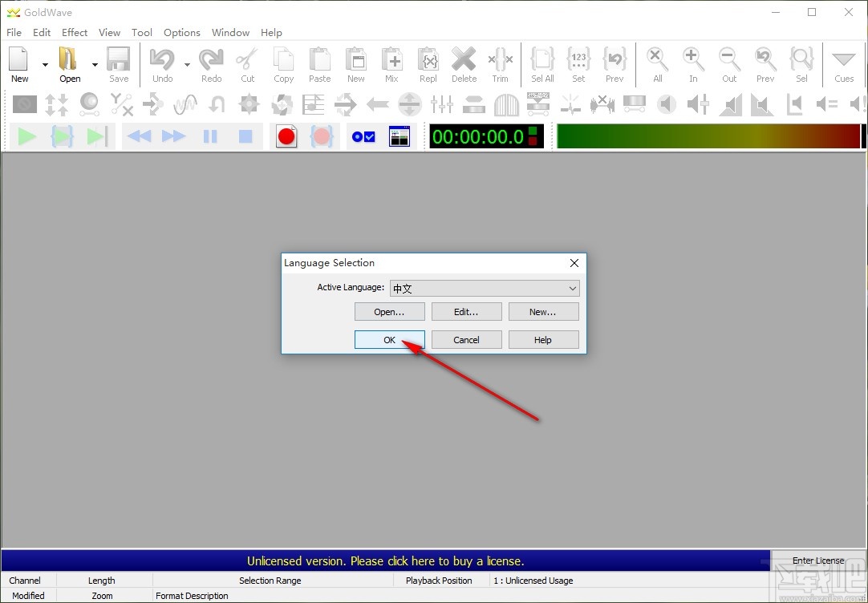Click the Rewind button
The image size is (868, 603).
(139, 136)
